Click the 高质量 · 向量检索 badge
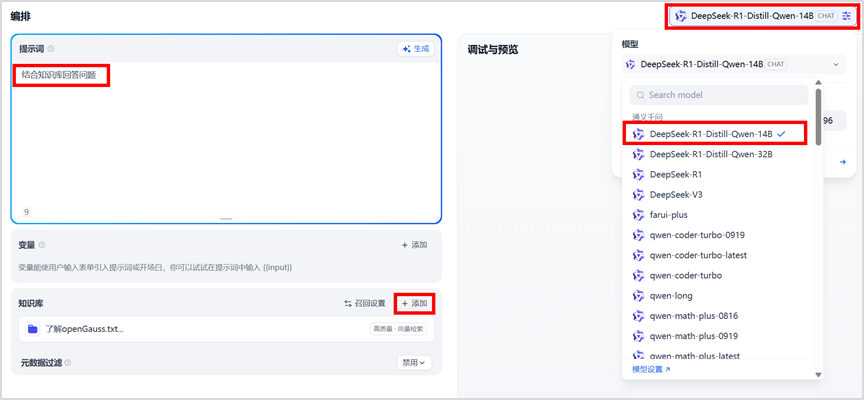864x400 pixels. 398,329
